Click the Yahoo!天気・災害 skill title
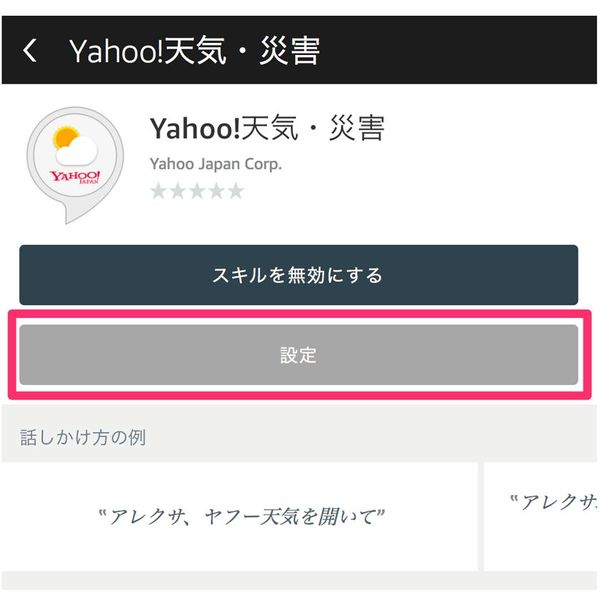Screen dimensions: 600x602 pyautogui.click(x=266, y=129)
